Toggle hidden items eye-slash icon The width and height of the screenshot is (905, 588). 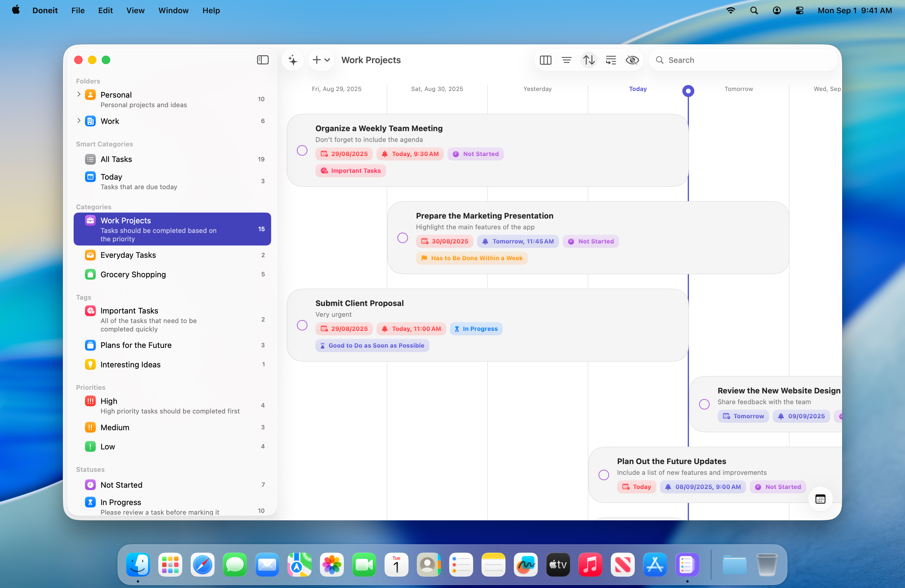click(632, 60)
